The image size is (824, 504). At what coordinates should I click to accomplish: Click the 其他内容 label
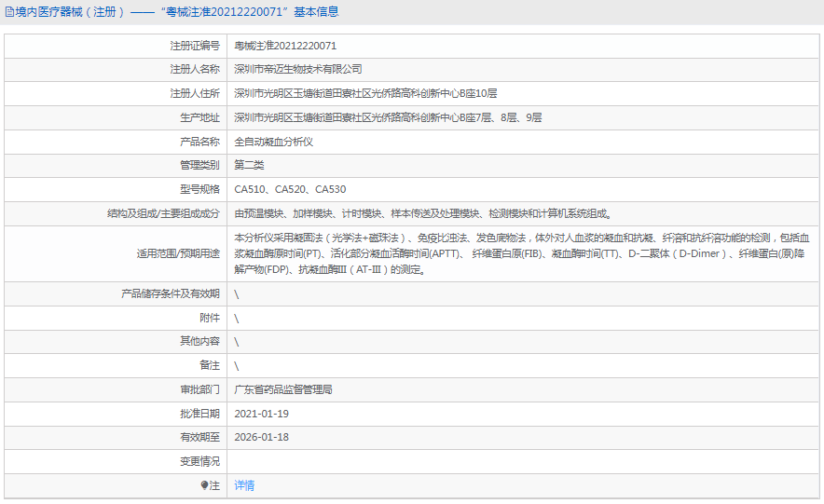tap(199, 341)
